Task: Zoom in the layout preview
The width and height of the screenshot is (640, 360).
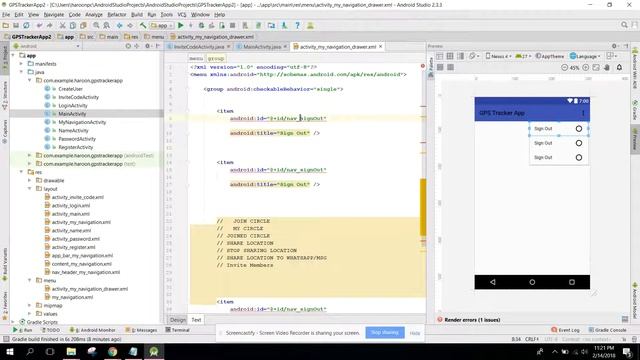Action: [586, 67]
